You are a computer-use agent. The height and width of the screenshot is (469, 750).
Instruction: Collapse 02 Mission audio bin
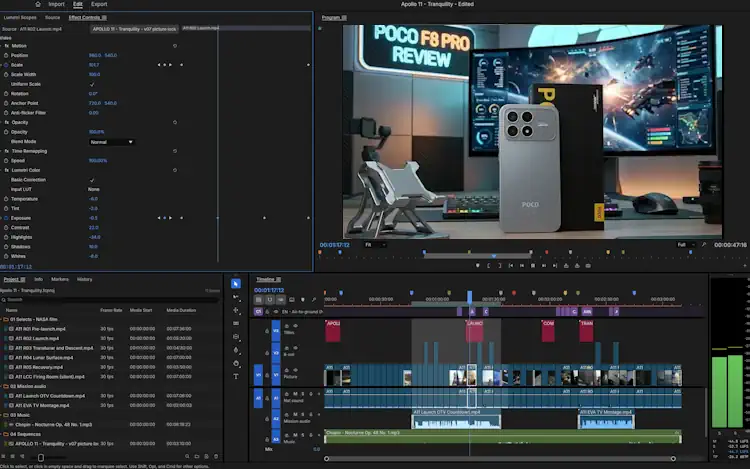tap(1, 386)
